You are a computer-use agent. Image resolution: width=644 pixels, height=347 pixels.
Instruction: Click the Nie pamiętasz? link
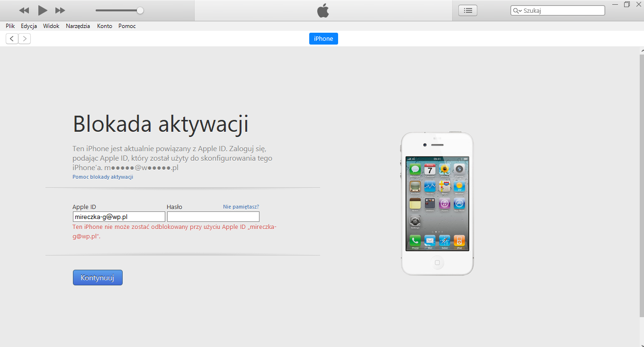click(x=241, y=207)
